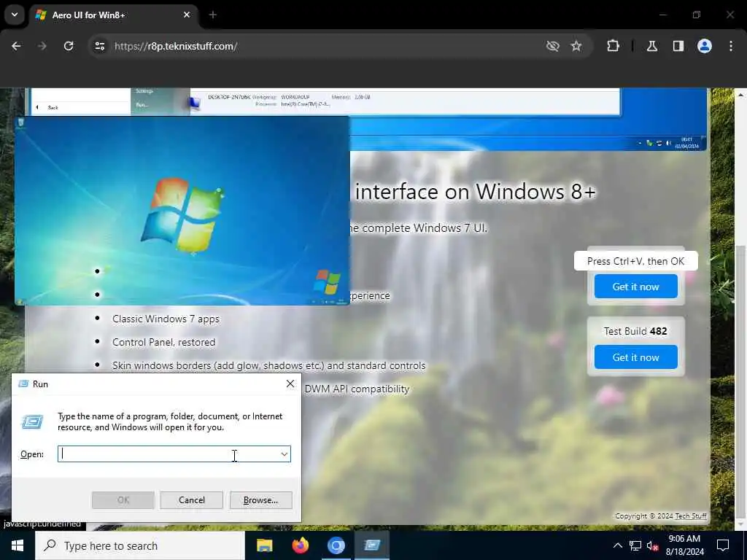The height and width of the screenshot is (560, 747).
Task: Click the tracking protection eye icon
Action: pos(553,46)
